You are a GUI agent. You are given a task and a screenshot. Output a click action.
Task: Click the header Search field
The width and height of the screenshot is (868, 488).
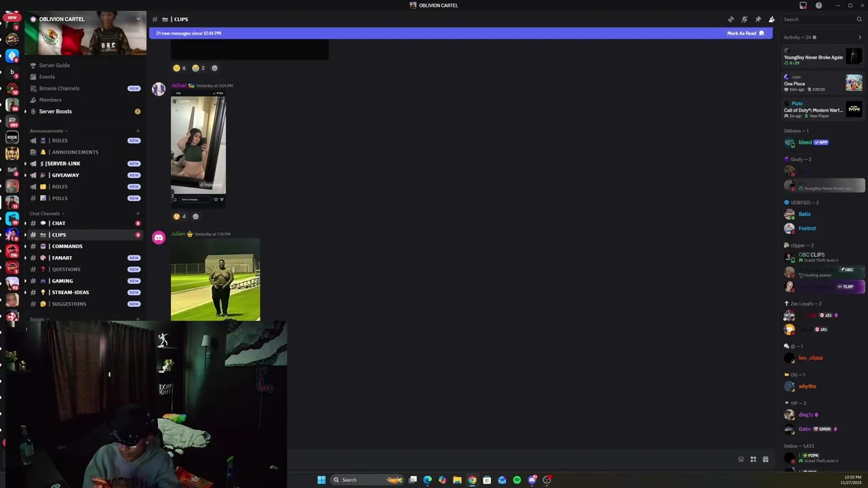tap(821, 19)
